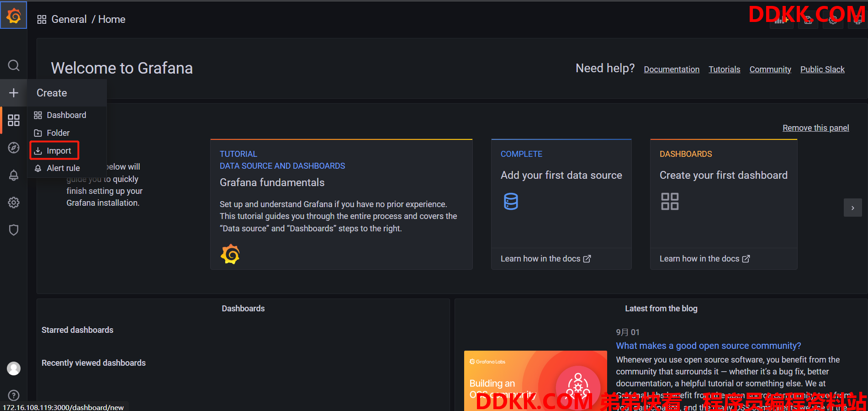Open the Explore compass sidebar icon
The width and height of the screenshot is (868, 411).
(14, 148)
